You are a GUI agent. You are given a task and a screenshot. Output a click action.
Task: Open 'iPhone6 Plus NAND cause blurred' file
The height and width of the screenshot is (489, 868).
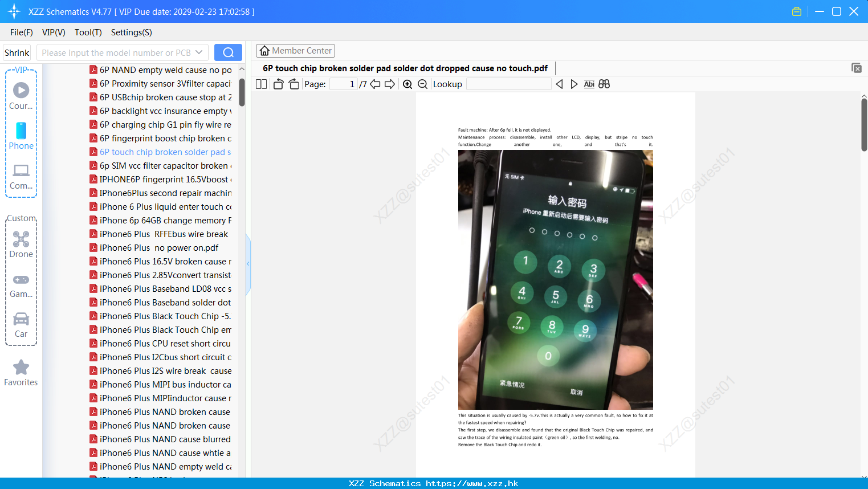(x=161, y=439)
